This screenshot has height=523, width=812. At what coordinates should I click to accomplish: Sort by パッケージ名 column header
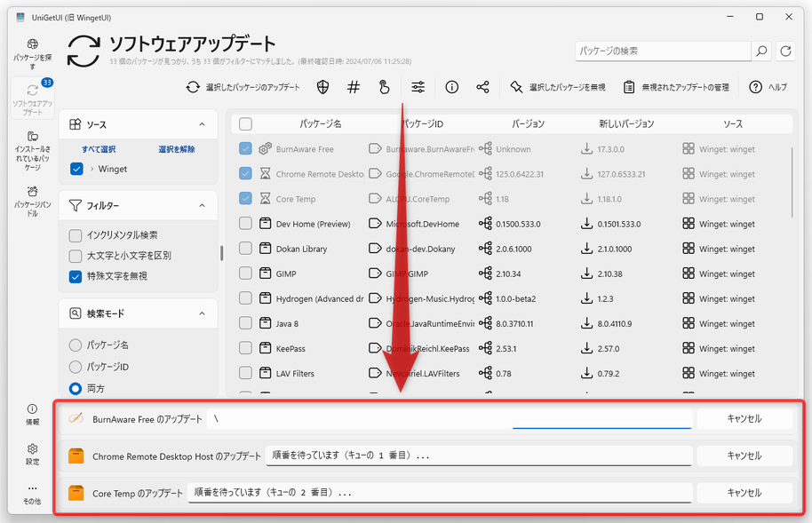[x=320, y=123]
